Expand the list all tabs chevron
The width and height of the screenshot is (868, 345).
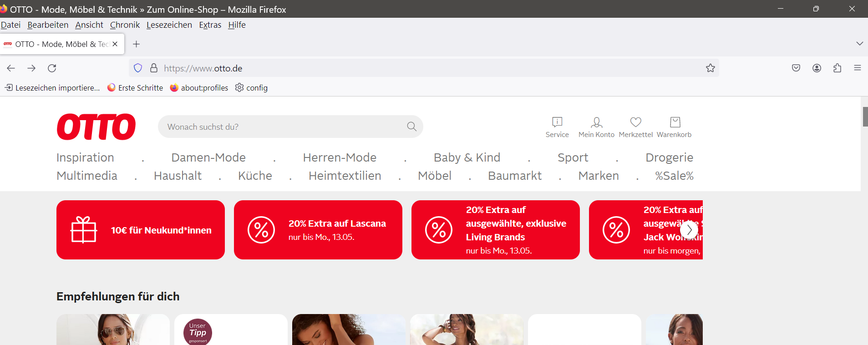pos(859,44)
